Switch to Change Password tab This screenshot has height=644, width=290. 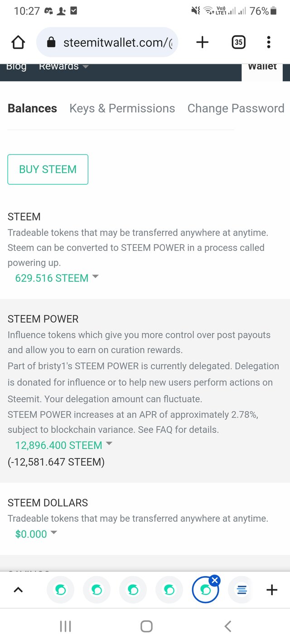click(x=236, y=108)
